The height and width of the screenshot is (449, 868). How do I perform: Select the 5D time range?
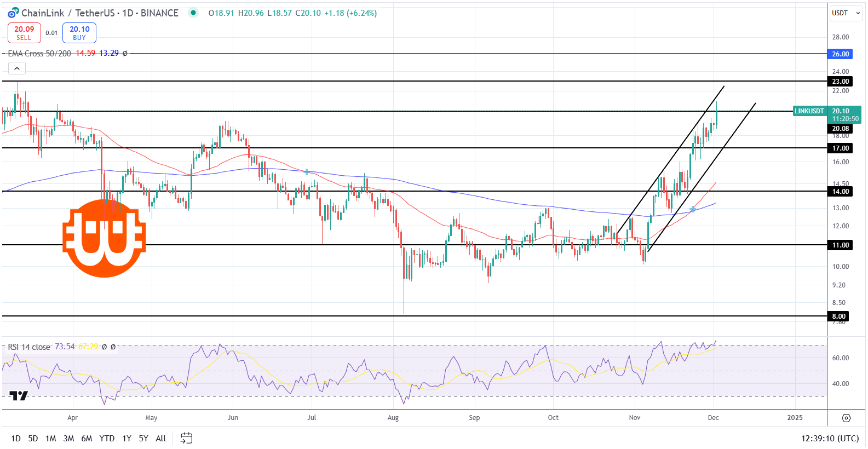(33, 438)
